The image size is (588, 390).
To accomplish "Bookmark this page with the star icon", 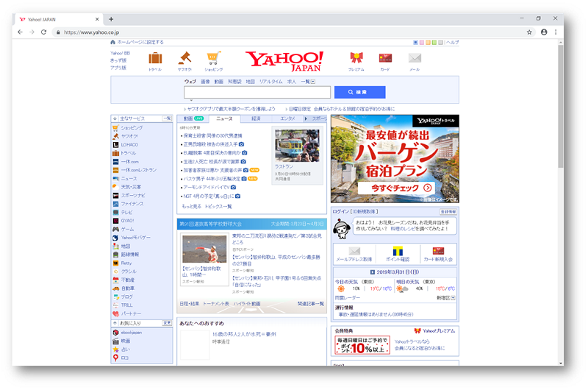I will (529, 32).
